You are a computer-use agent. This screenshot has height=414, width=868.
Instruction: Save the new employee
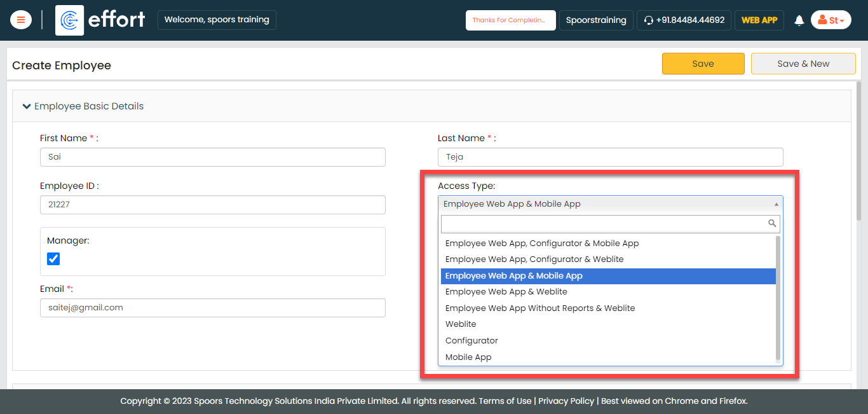(703, 64)
